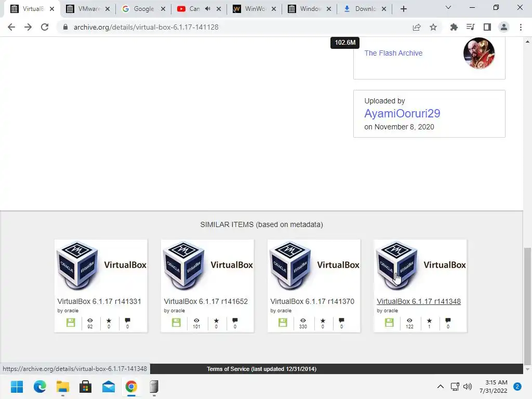The image size is (532, 399).
Task: Click the r141652 VirtualBox thumbnail image
Action: point(208,265)
